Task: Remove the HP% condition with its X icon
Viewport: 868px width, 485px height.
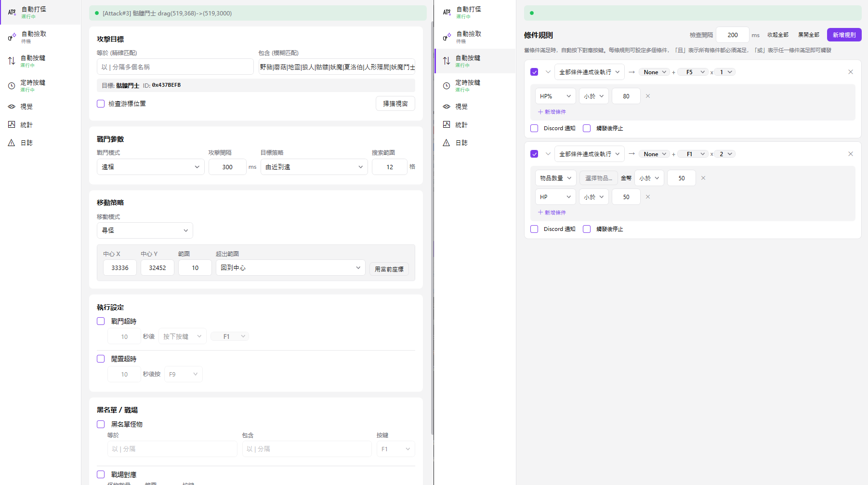Action: pos(648,96)
